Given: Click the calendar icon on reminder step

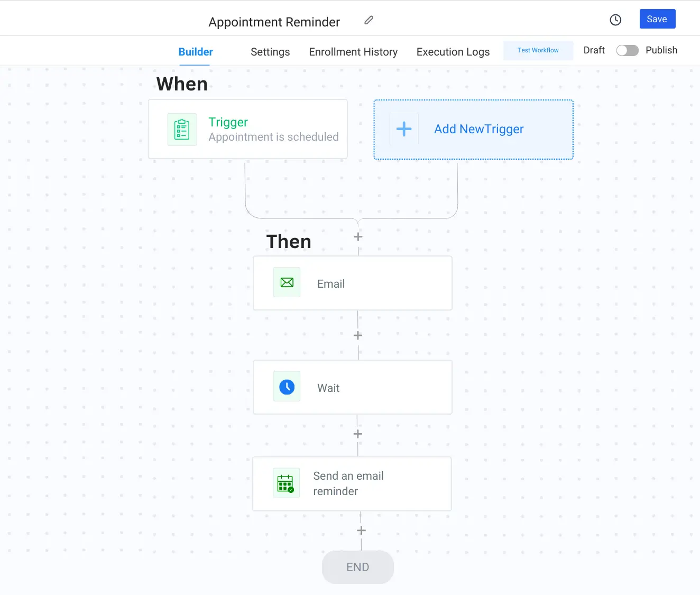Looking at the screenshot, I should coord(286,483).
